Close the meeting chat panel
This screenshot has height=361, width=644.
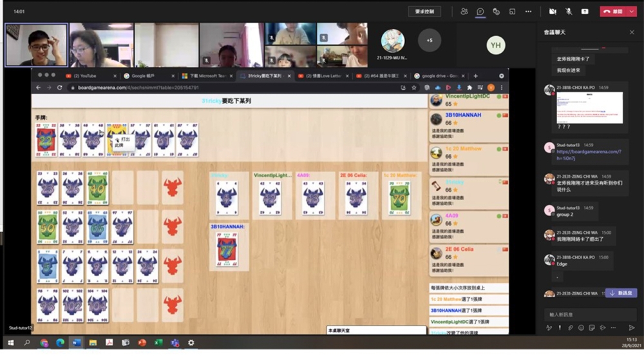point(632,32)
